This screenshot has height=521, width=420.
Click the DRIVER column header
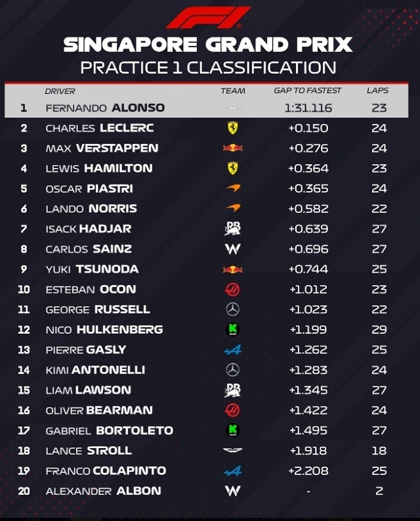[60, 91]
